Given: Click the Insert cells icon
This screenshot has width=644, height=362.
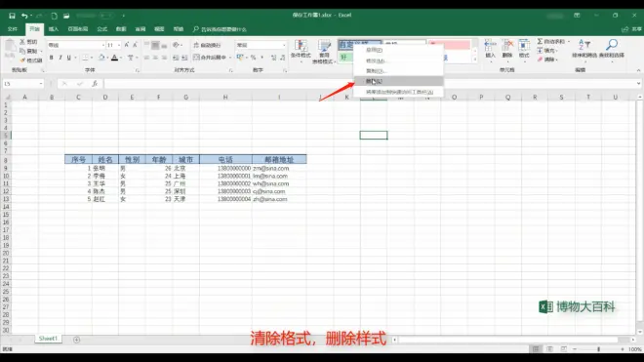Looking at the screenshot, I should click(x=490, y=45).
